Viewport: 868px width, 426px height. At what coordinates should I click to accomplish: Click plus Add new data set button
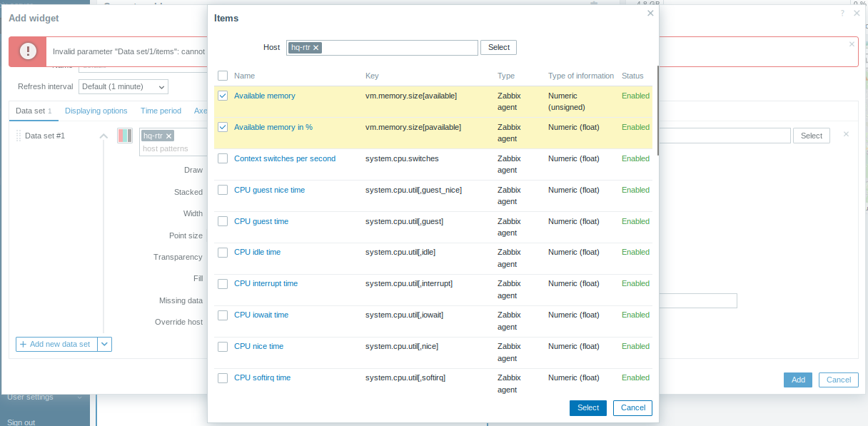pyautogui.click(x=56, y=344)
